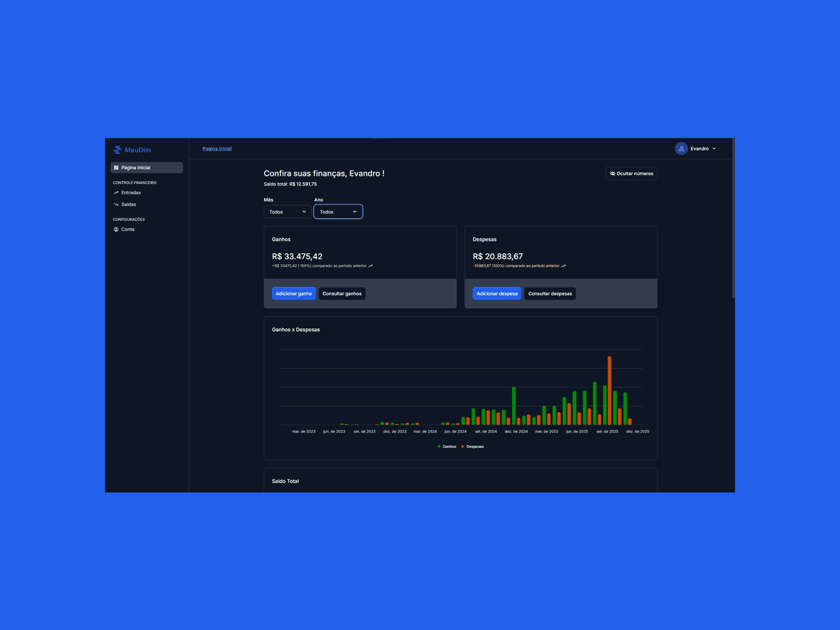Open Saídas in the sidebar
The image size is (840, 630).
click(x=129, y=205)
